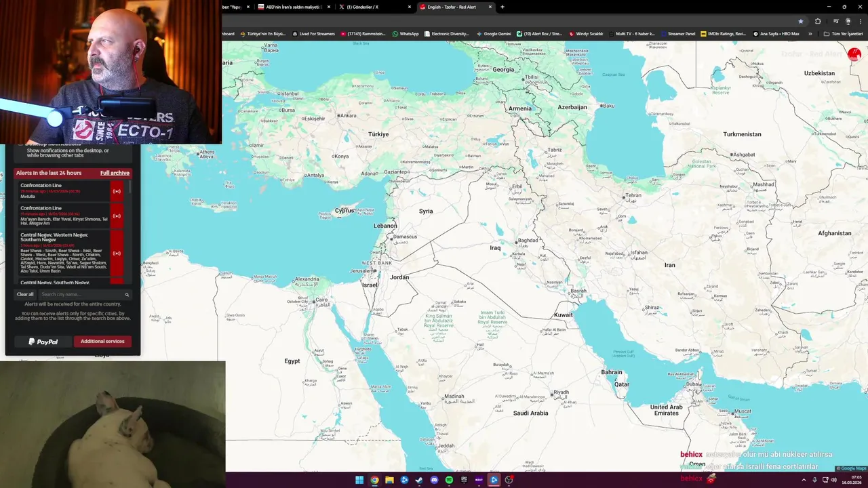
Task: Open Streamer Panel bookmark
Action: (677, 33)
